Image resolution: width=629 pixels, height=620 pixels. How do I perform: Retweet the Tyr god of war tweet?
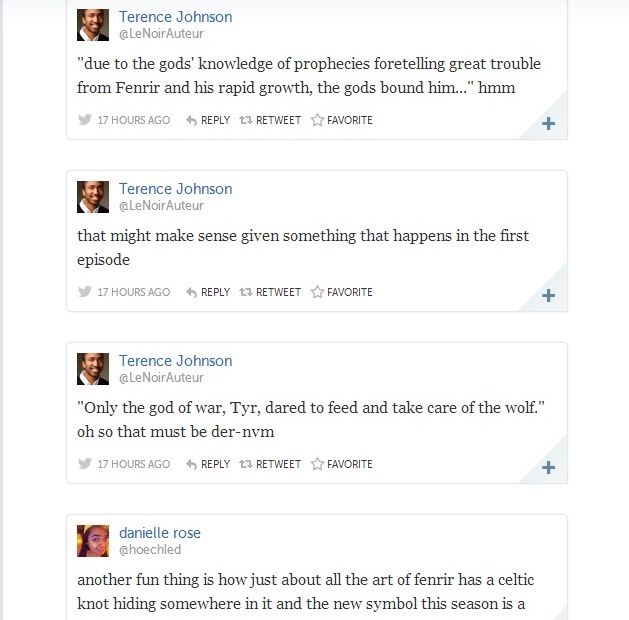coord(270,464)
